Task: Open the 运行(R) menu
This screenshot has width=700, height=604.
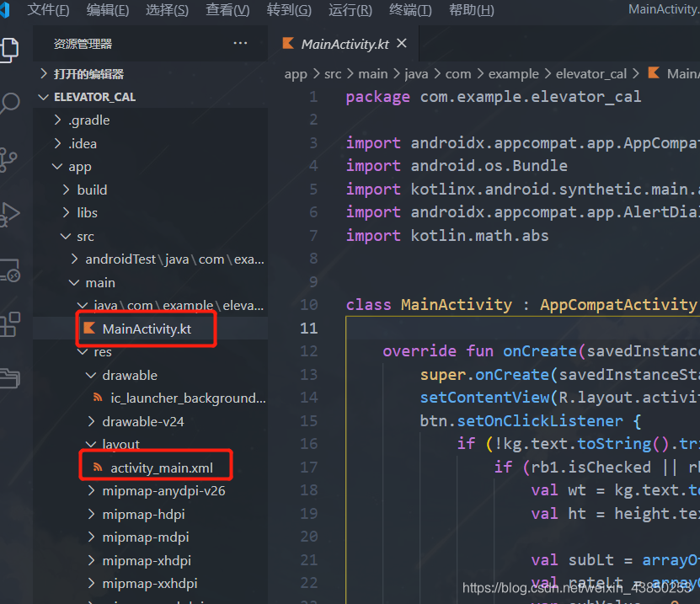Action: [350, 10]
